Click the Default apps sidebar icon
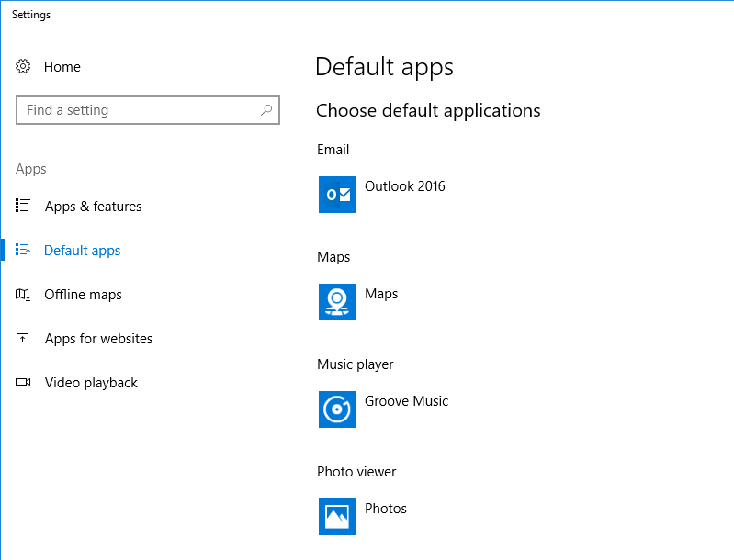The image size is (734, 560). [x=22, y=250]
